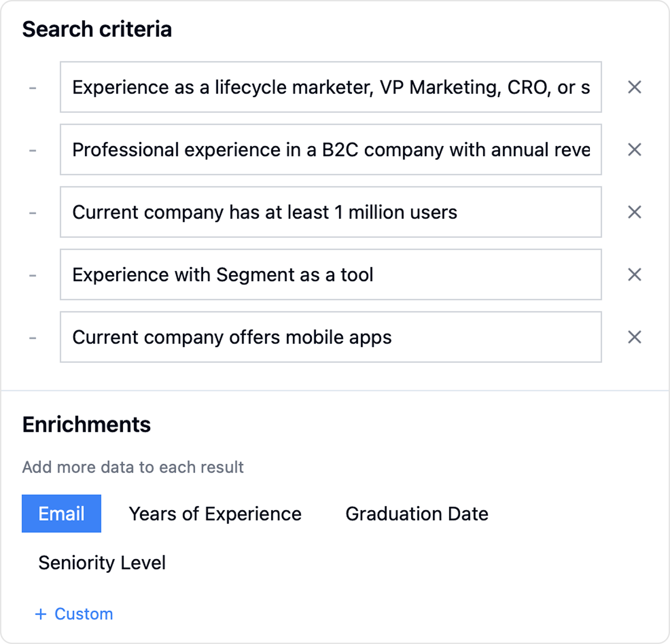Click dash handle beside B2C company criterion
This screenshot has height=644, width=670.
point(33,150)
